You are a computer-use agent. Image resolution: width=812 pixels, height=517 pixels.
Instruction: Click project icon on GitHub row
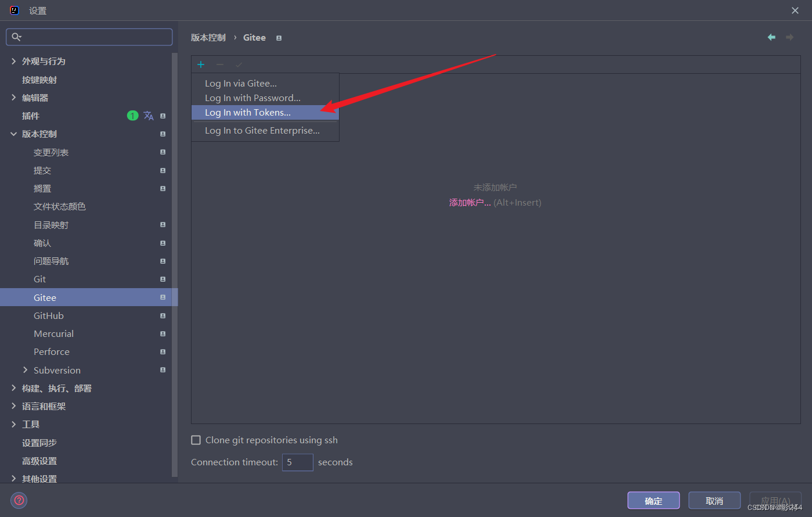pyautogui.click(x=163, y=315)
